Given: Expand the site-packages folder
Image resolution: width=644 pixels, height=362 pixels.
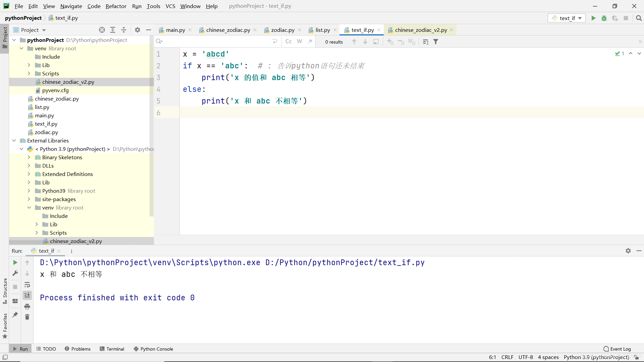Looking at the screenshot, I should 29,199.
